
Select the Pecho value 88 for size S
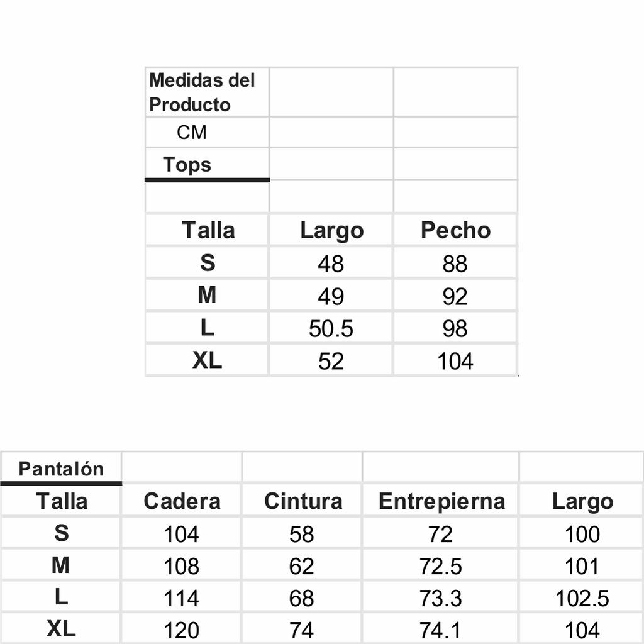click(455, 264)
